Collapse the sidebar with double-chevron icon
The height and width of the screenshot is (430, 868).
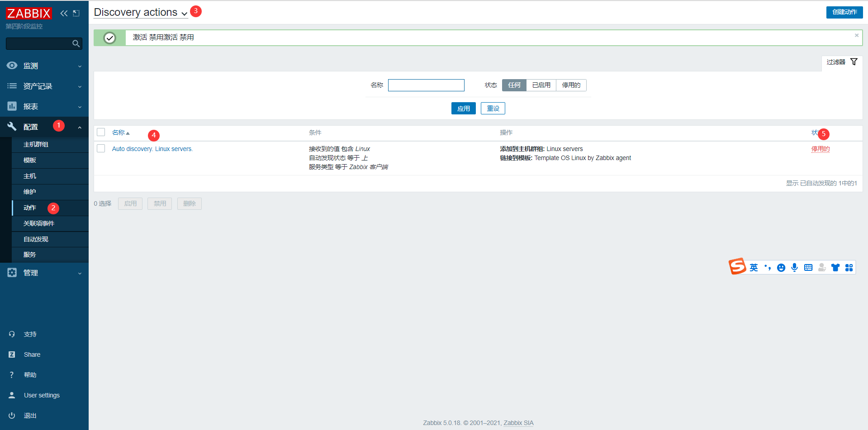coord(64,13)
